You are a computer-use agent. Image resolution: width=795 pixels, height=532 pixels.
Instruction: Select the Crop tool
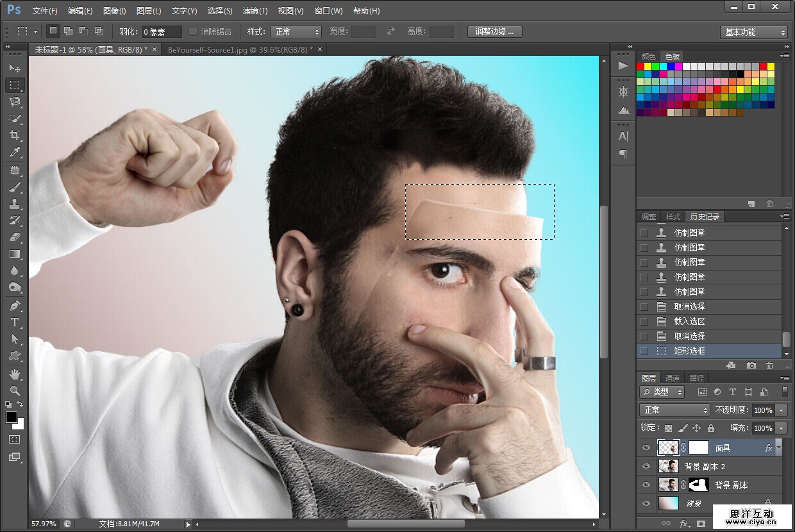pos(15,135)
